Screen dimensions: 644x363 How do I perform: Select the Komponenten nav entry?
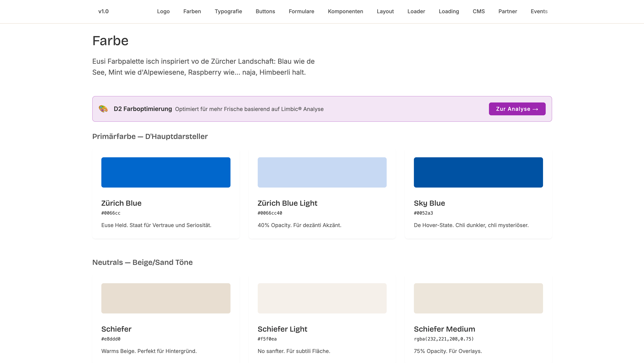click(345, 11)
